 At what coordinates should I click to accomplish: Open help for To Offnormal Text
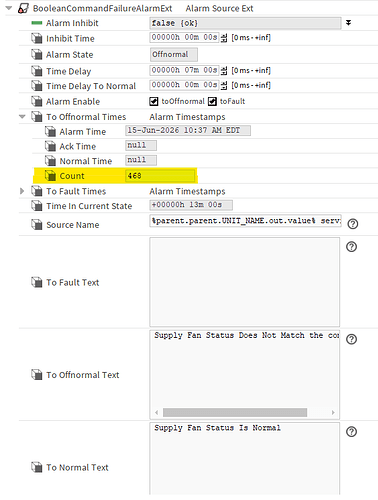pyautogui.click(x=351, y=339)
